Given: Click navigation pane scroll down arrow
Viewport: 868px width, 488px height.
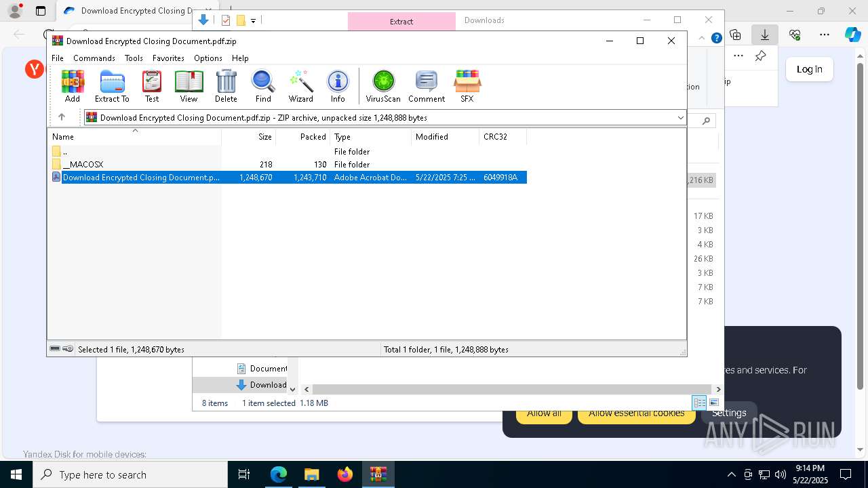Looking at the screenshot, I should (293, 389).
